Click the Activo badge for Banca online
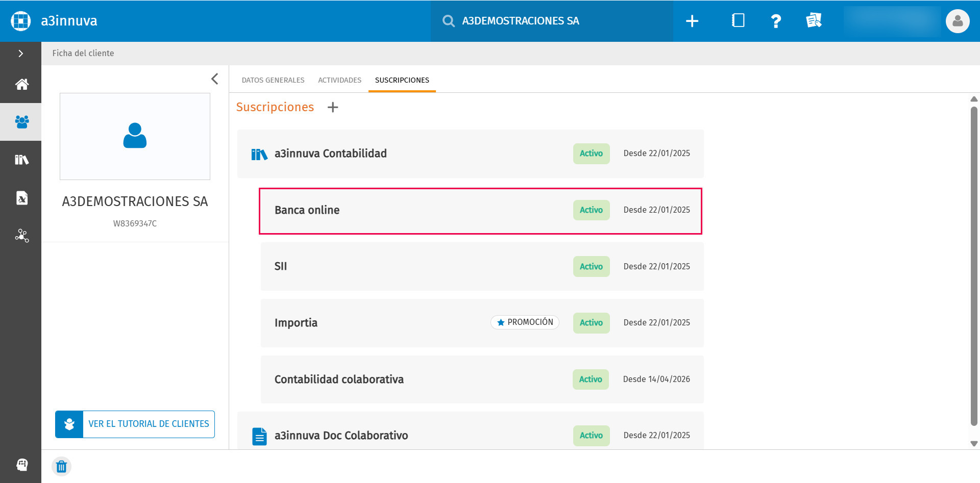 click(591, 210)
